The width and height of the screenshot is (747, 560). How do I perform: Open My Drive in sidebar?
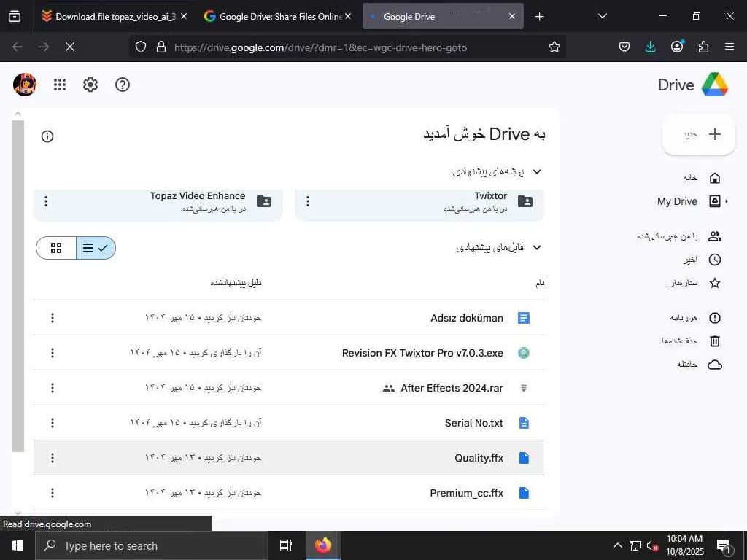[x=689, y=201]
